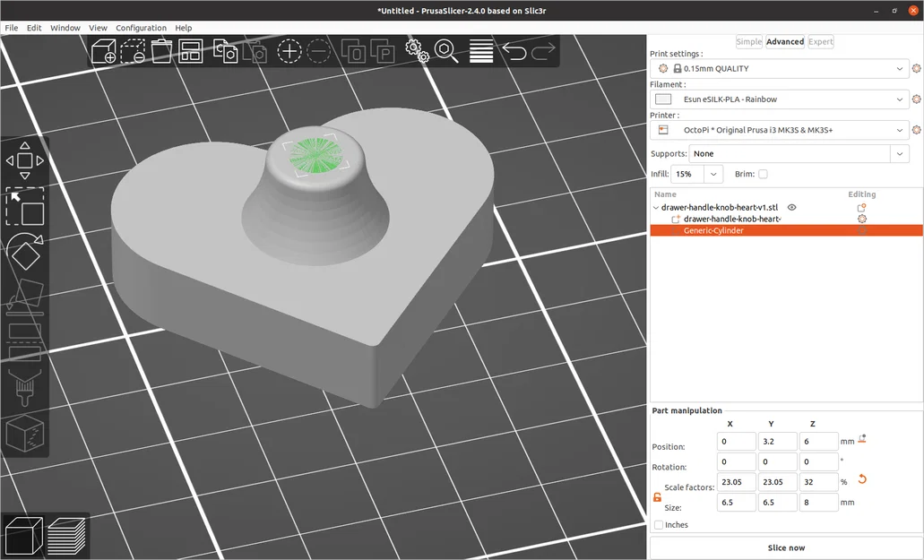The width and height of the screenshot is (924, 560).
Task: Click the Delete selected object icon
Action: click(133, 51)
